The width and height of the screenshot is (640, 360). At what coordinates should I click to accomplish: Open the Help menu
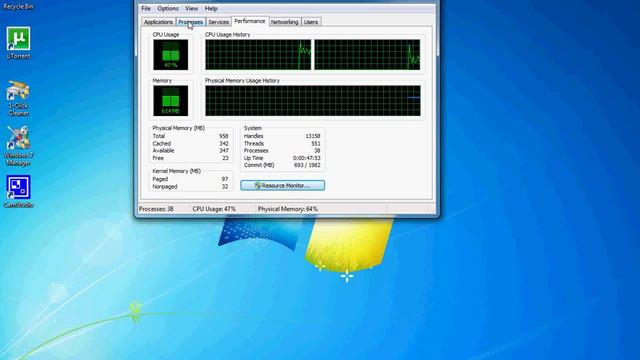click(x=211, y=9)
